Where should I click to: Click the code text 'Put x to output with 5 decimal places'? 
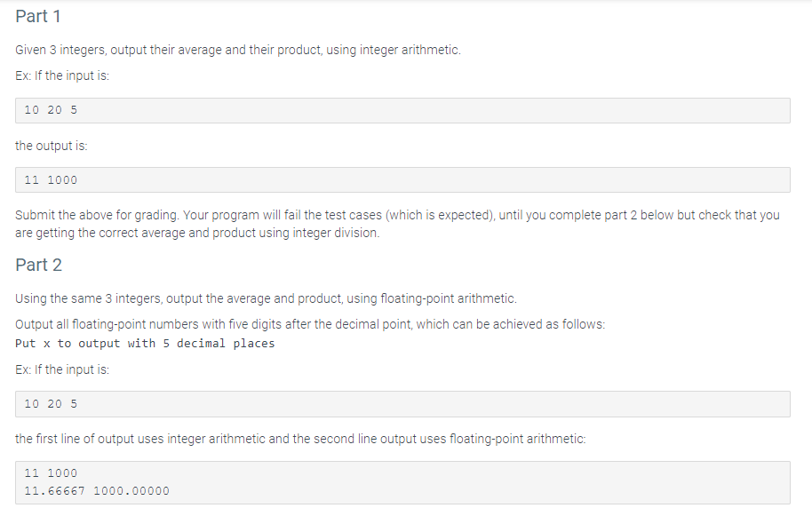pyautogui.click(x=145, y=344)
